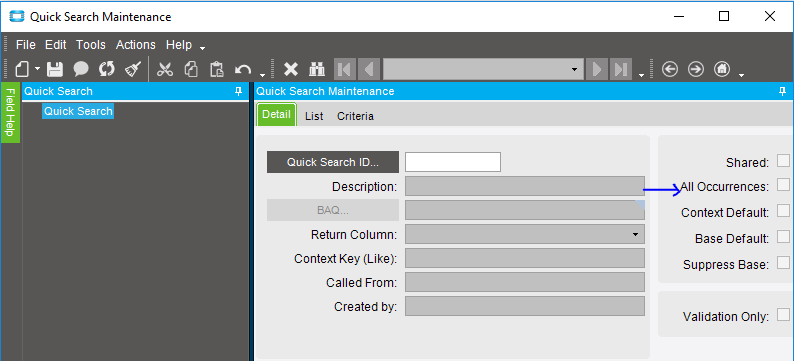Switch to the Detail tab
This screenshot has width=794, height=361.
pos(276,114)
